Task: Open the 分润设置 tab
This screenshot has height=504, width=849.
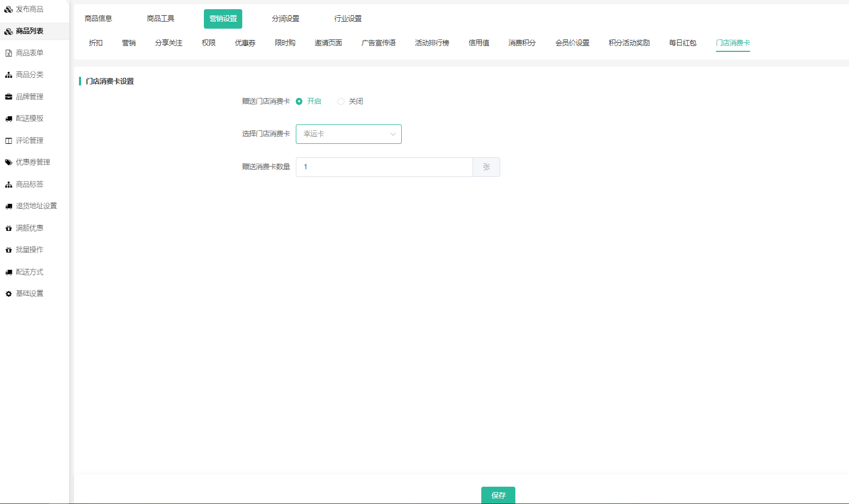Action: tap(286, 19)
